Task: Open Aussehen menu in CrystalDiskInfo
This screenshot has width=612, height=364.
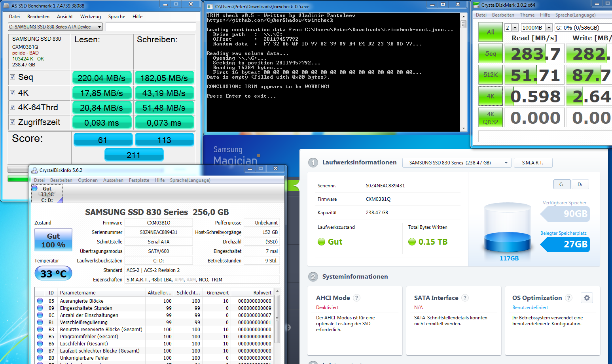Action: [x=113, y=180]
